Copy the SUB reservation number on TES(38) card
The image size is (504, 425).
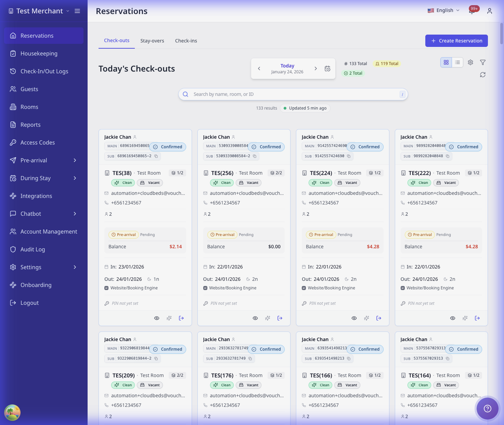pos(156,156)
